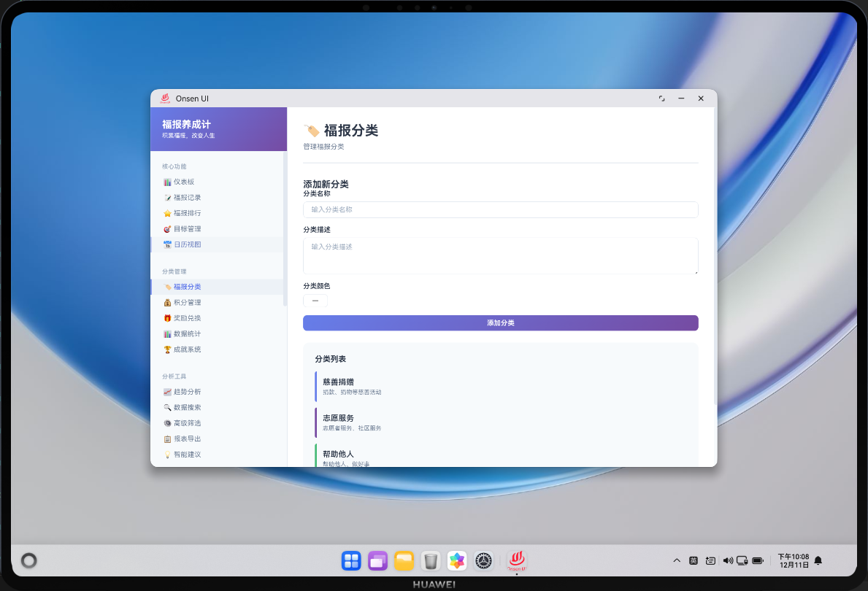Screen dimensions: 868x591
Task: Click the 分类名称 input field
Action: [x=500, y=209]
